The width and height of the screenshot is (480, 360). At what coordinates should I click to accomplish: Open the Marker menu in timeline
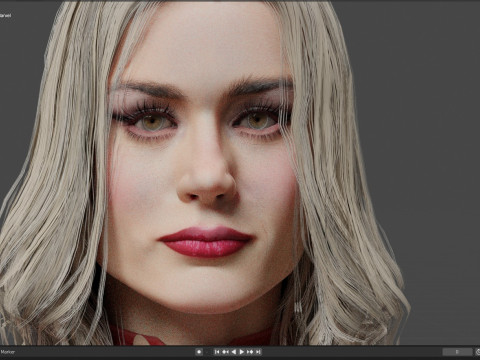point(7,352)
